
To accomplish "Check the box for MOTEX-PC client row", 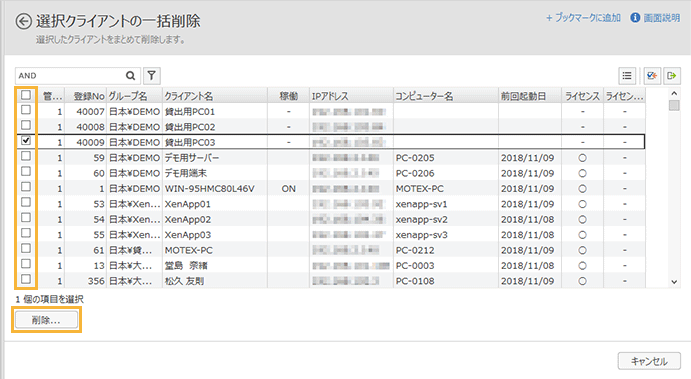I will [x=26, y=249].
